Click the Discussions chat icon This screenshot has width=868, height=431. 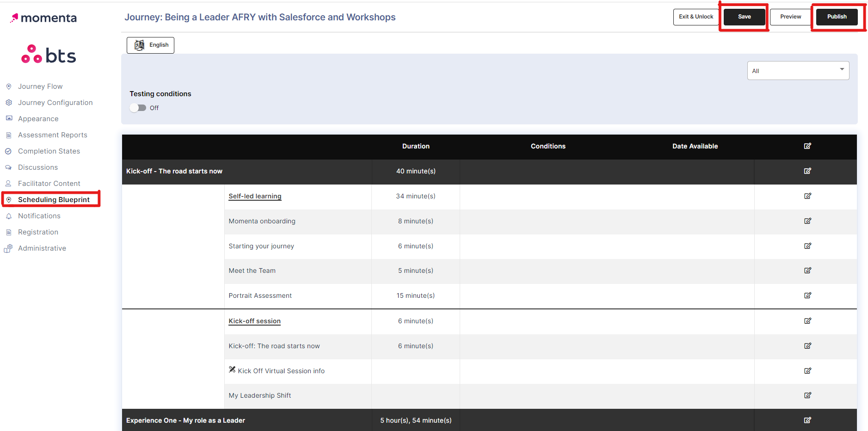point(8,167)
